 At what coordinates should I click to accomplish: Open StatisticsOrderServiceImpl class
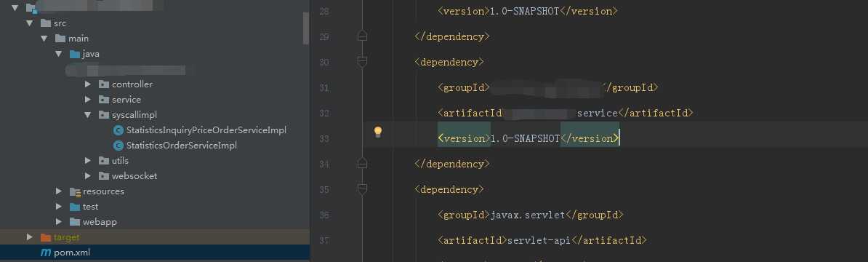pos(182,146)
